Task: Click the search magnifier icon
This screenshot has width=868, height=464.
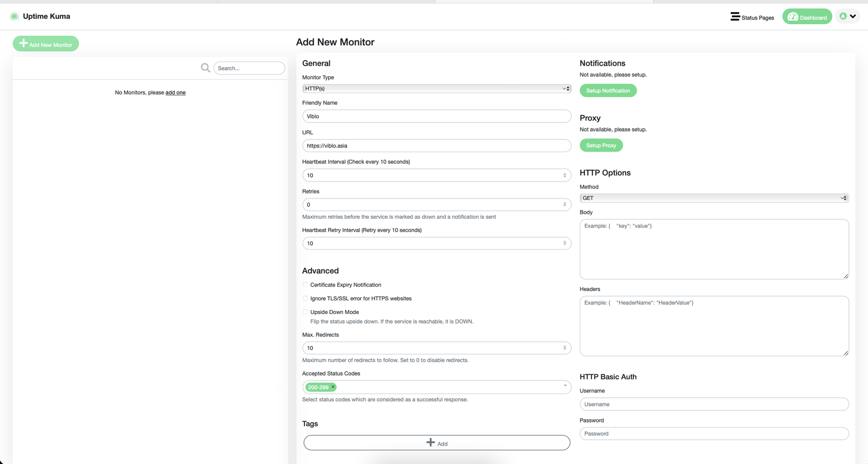Action: [205, 68]
